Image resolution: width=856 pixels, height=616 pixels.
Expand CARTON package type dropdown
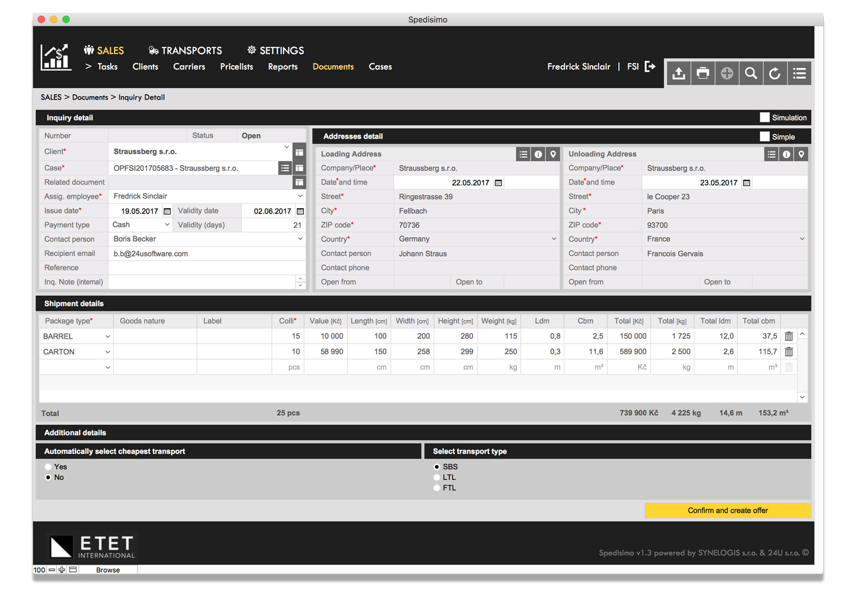pyautogui.click(x=108, y=352)
